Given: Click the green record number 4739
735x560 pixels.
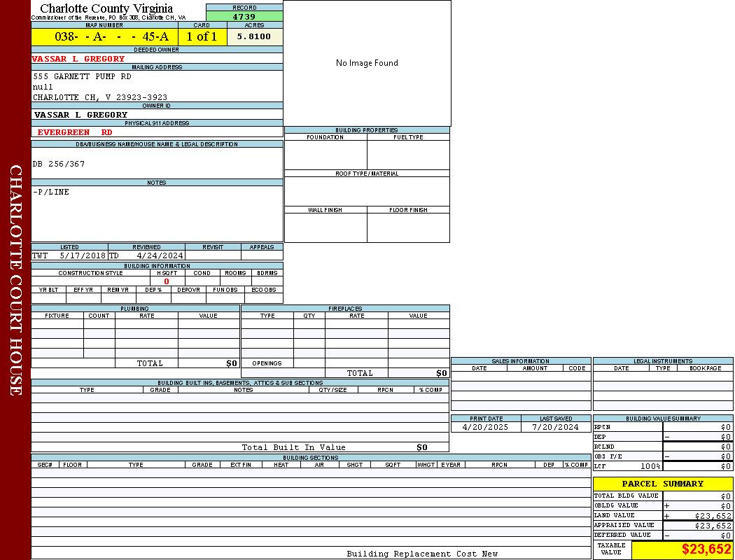Looking at the screenshot, I should pos(244,17).
